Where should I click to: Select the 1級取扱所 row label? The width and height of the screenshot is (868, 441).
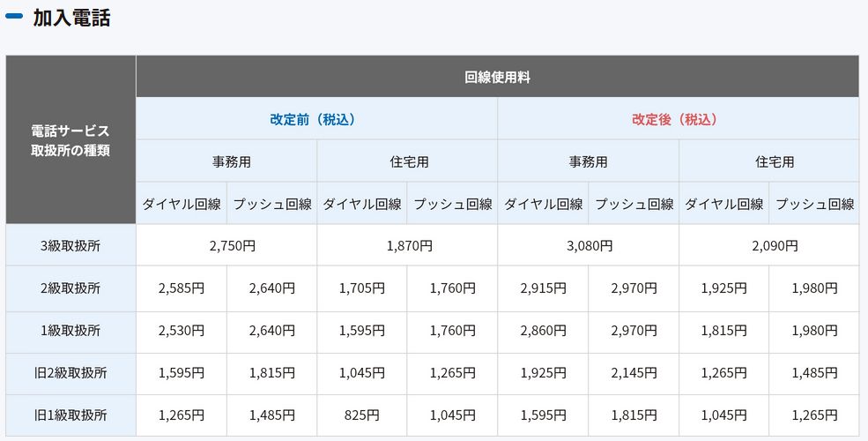(70, 331)
